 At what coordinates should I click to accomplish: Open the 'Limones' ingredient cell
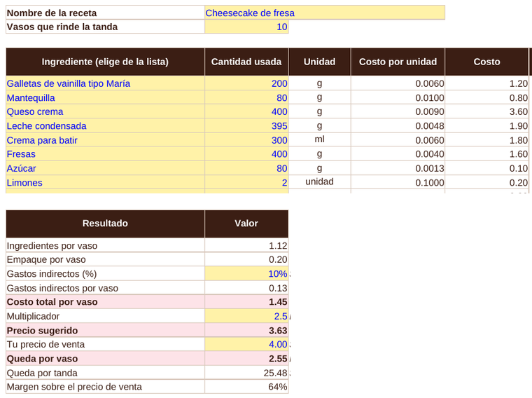pyautogui.click(x=105, y=182)
